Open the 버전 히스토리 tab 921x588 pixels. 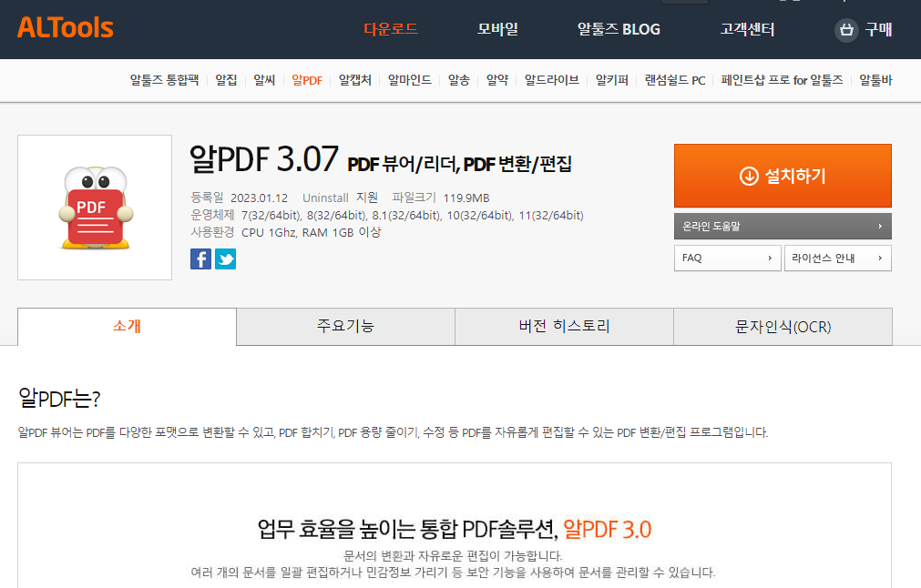tap(564, 327)
